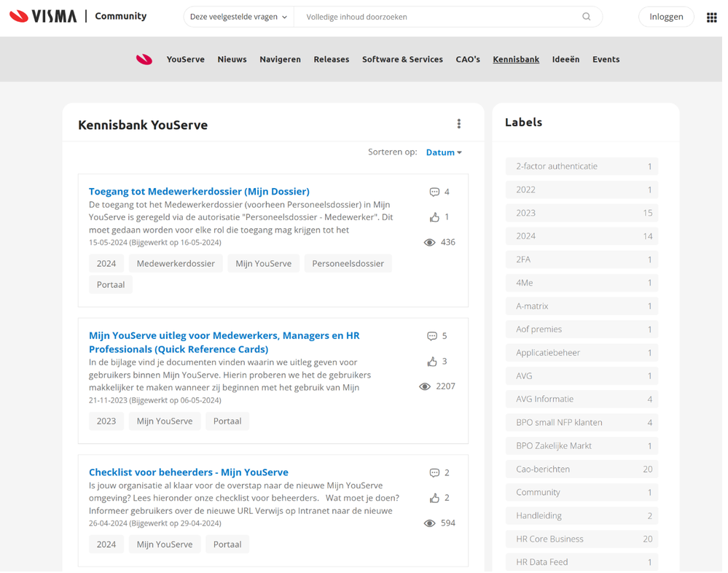This screenshot has width=728, height=573.
Task: Click comments icon on Quick Reference Cards article
Action: 432,336
